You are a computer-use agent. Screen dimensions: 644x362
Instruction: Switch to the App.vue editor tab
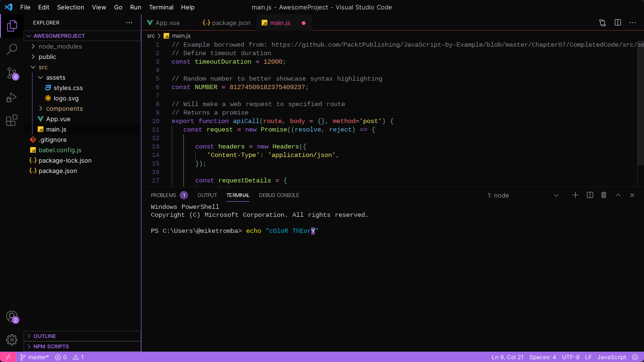tap(169, 23)
